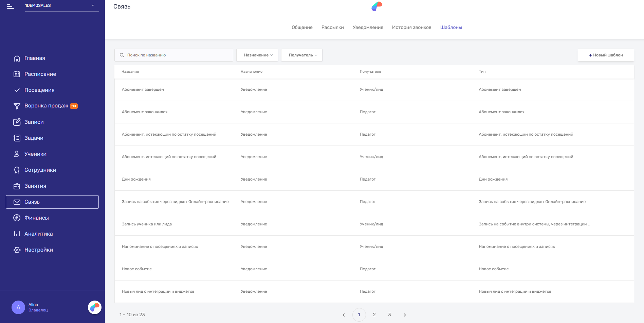Open Настройки via the gear icon
644x323 pixels.
[x=17, y=250]
